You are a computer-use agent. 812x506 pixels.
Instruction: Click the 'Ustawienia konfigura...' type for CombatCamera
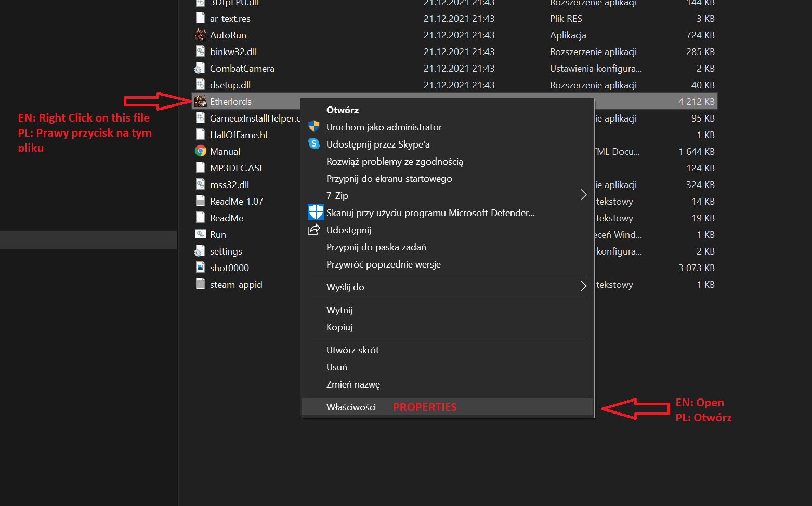[x=596, y=69]
